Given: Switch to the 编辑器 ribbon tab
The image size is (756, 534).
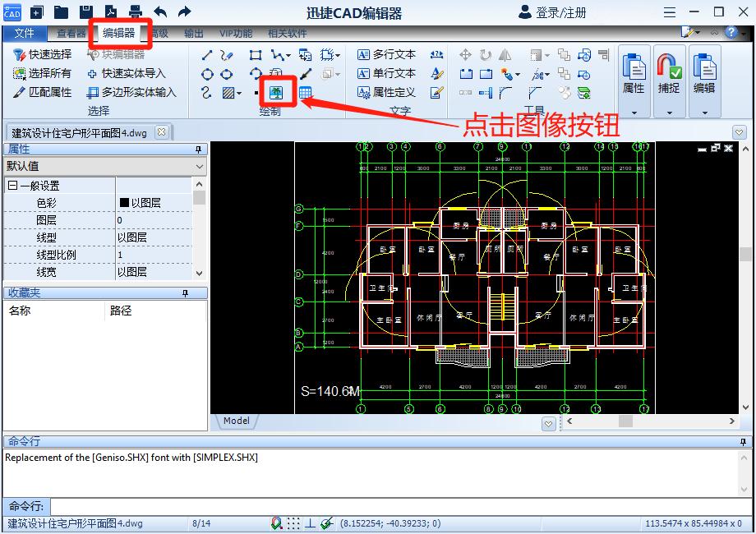Looking at the screenshot, I should pos(118,34).
